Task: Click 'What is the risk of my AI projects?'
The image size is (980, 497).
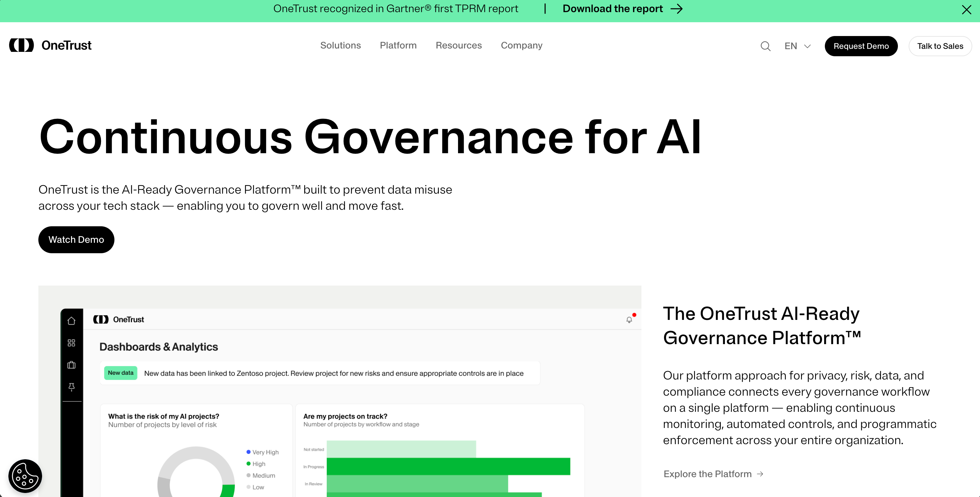Action: point(164,416)
